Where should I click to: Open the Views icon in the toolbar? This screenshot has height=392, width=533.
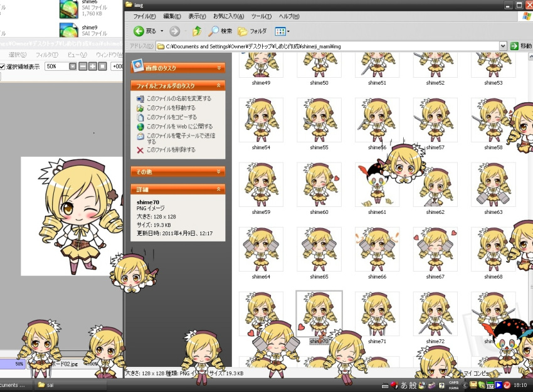tap(280, 31)
